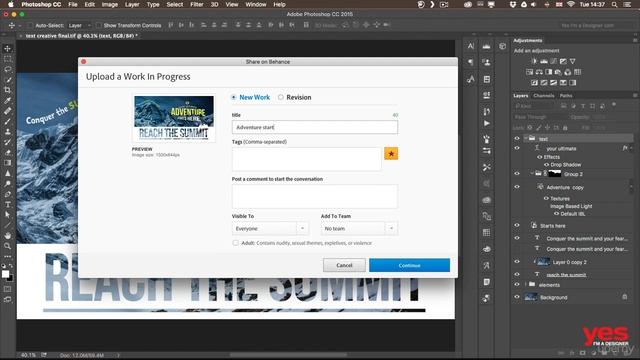Select the Horizontal Type tool
Screen dimensions: 640x360
click(x=8, y=204)
